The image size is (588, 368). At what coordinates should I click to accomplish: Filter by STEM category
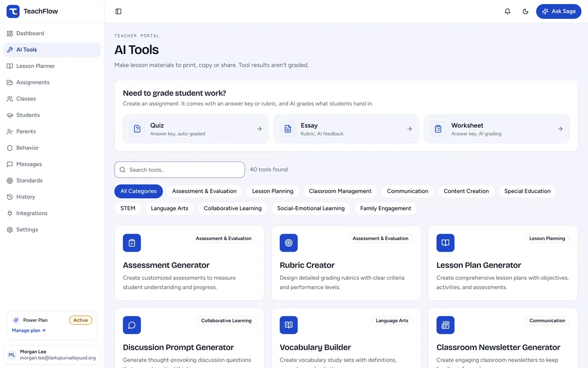(128, 209)
